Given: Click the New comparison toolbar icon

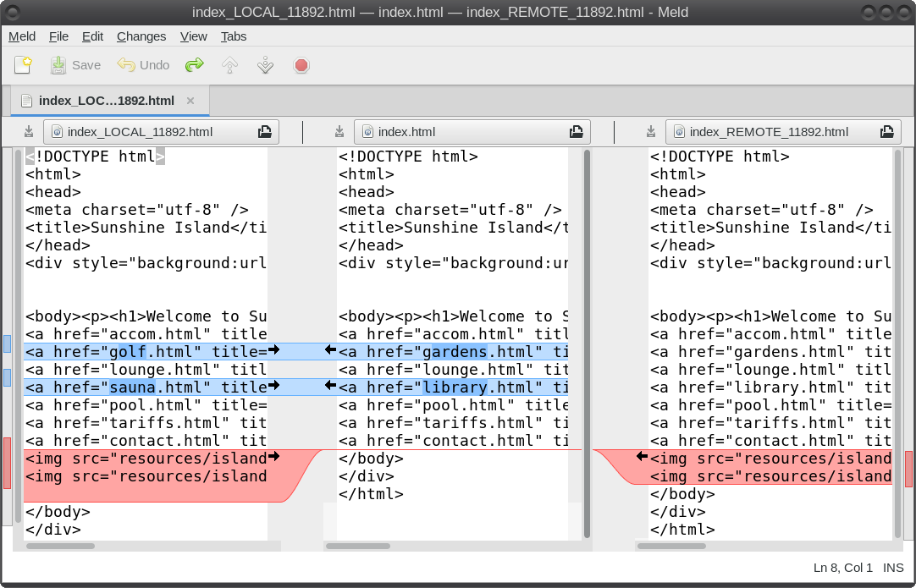Looking at the screenshot, I should click(23, 65).
